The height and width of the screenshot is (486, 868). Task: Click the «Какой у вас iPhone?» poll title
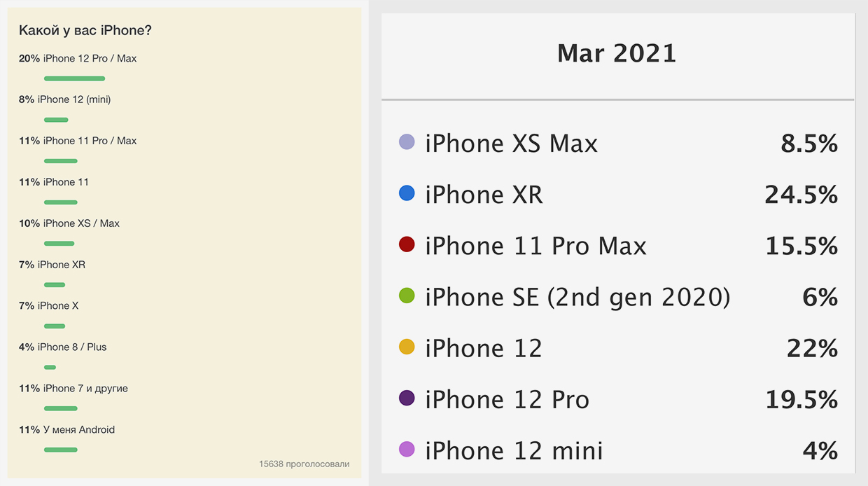click(x=85, y=31)
